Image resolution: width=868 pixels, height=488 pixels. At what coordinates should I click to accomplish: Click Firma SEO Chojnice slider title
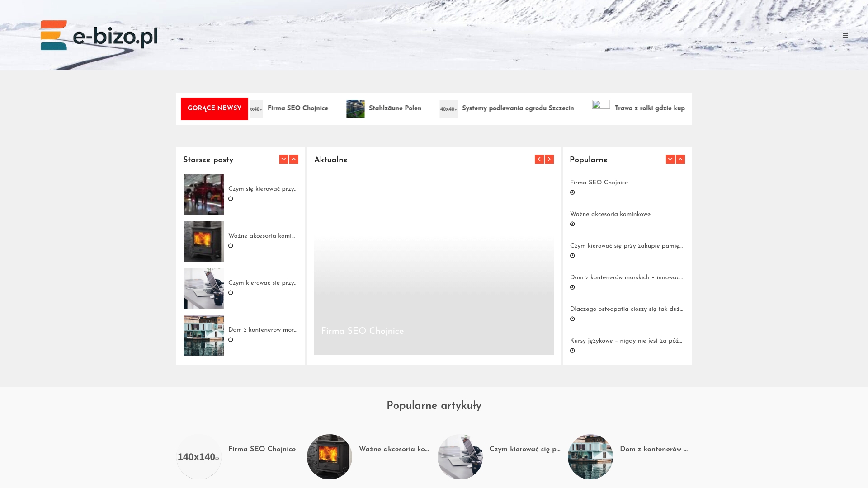[x=362, y=331]
